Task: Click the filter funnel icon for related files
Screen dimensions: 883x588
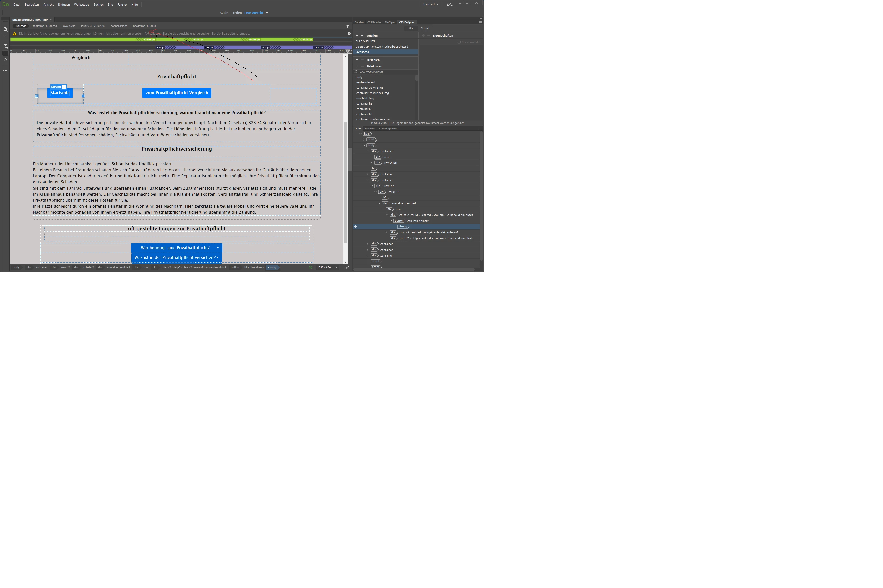Action: point(347,26)
